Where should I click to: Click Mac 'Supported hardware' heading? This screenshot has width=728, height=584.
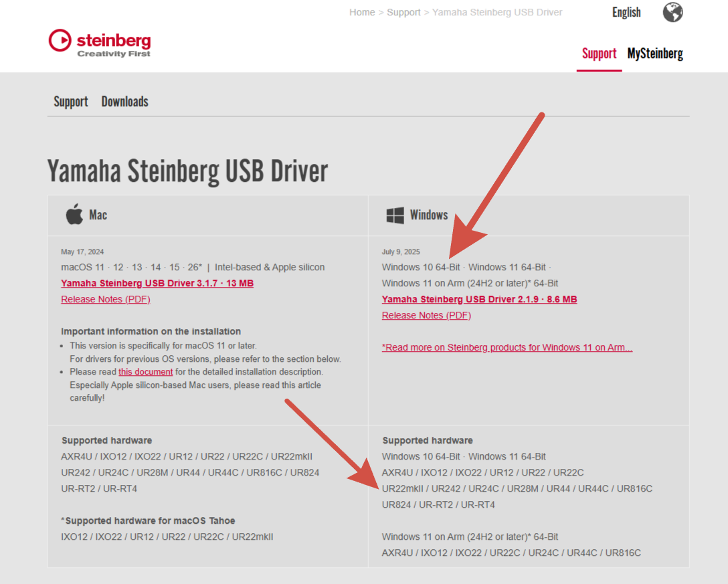[107, 441]
